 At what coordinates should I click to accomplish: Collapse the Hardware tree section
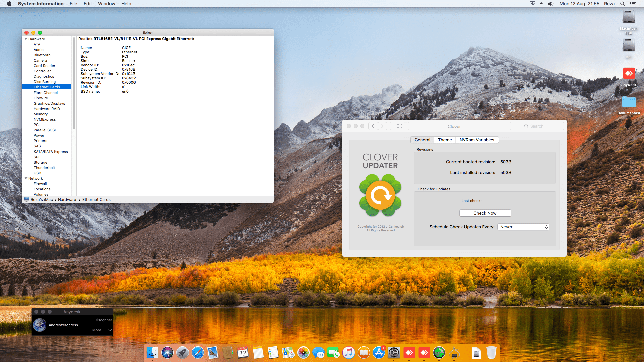(26, 39)
